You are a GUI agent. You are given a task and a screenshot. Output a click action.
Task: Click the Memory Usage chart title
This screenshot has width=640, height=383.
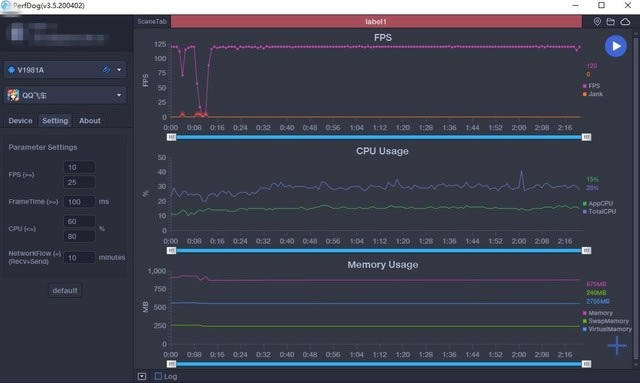click(x=383, y=265)
